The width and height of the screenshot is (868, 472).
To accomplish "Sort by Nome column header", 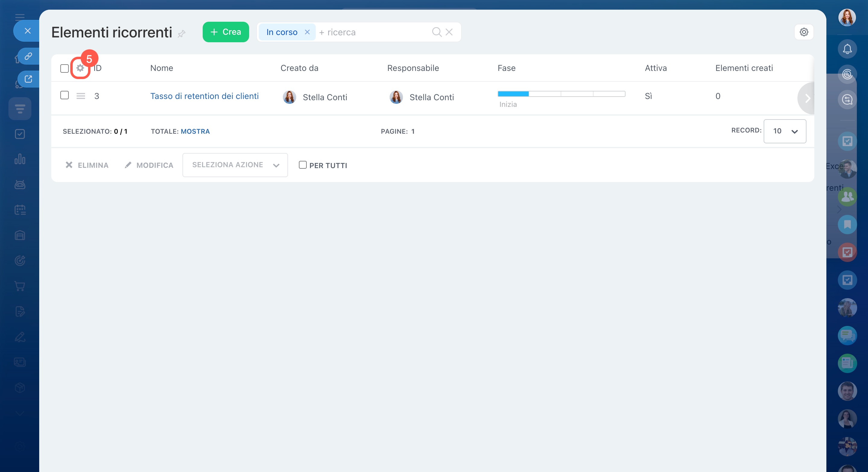I will 161,68.
